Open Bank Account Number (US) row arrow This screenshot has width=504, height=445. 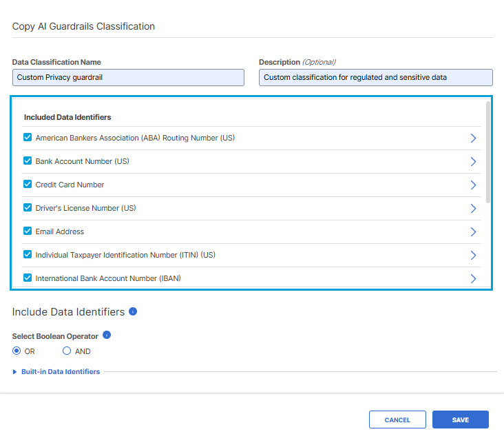[473, 161]
